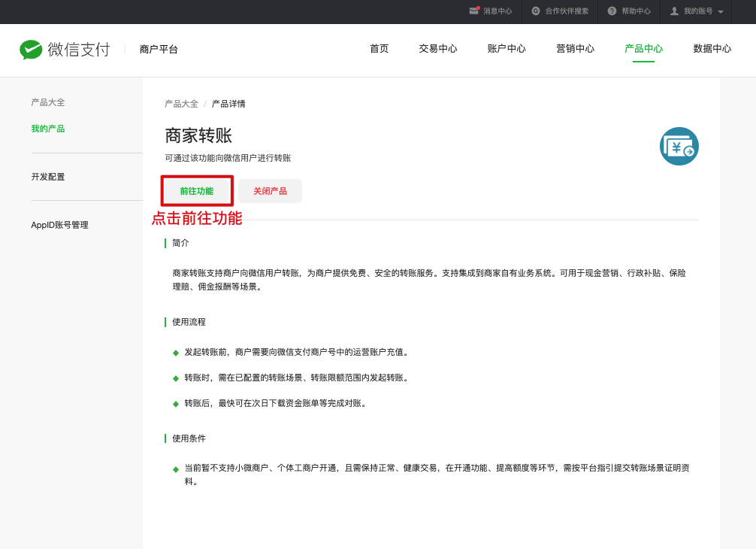Click the 产品详情 breadcrumb text

pos(228,104)
